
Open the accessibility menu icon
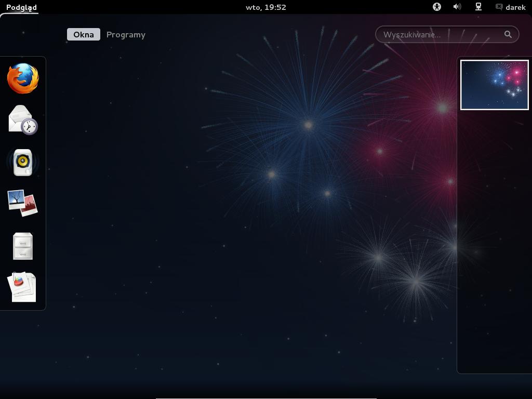[x=436, y=7]
